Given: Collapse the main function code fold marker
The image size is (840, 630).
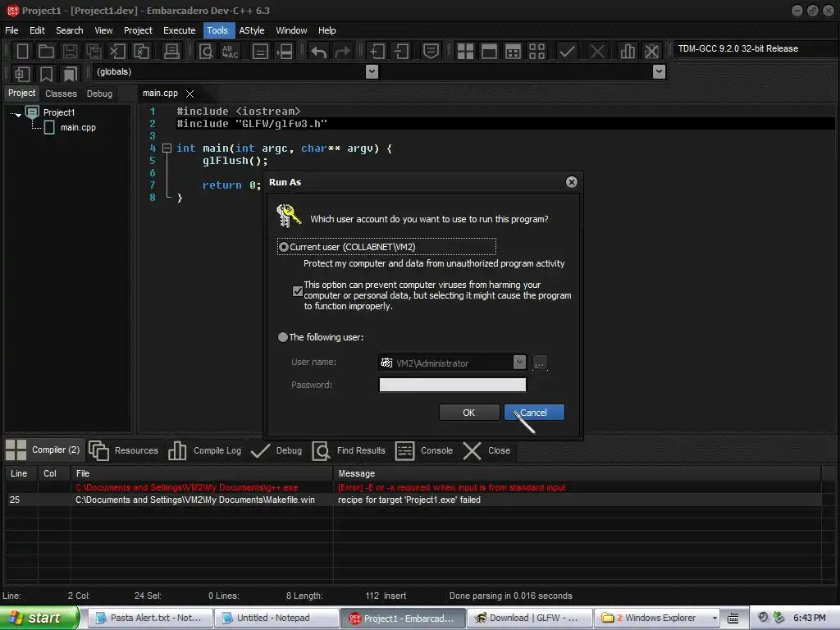Looking at the screenshot, I should (x=167, y=148).
